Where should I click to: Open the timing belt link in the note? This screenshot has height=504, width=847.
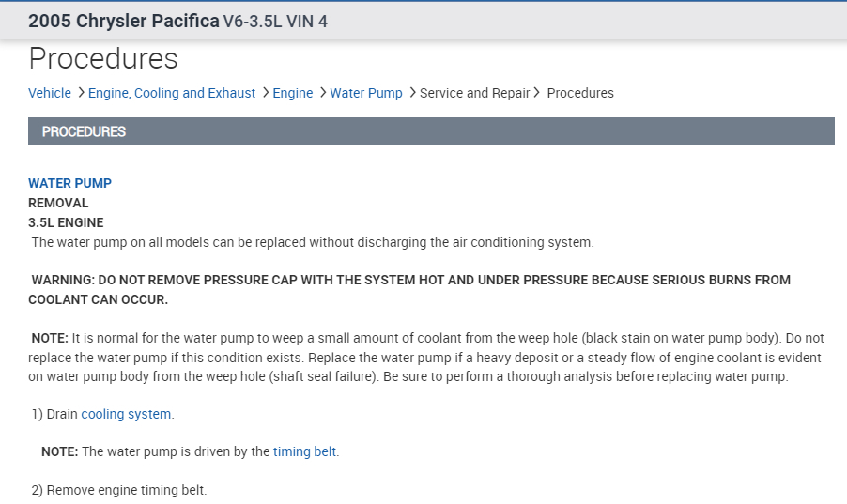305,451
